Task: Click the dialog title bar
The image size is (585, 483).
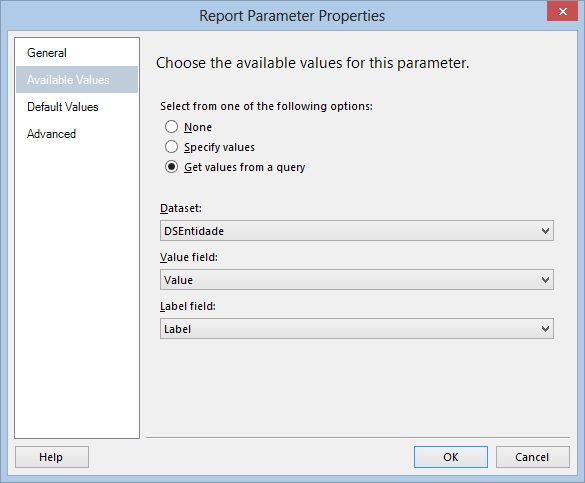Action: point(292,16)
